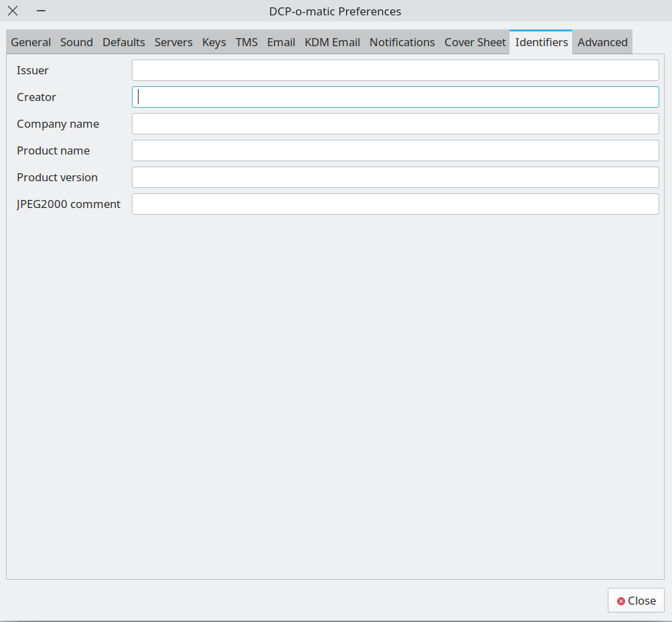Click the Product name input field
Screen dimensions: 672x622
(x=395, y=150)
